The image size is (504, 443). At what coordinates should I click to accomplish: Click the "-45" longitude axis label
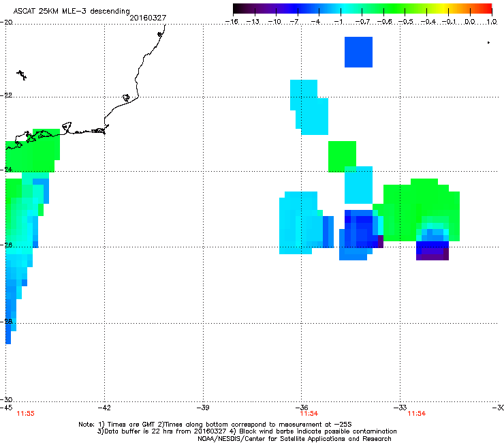coord(6,408)
